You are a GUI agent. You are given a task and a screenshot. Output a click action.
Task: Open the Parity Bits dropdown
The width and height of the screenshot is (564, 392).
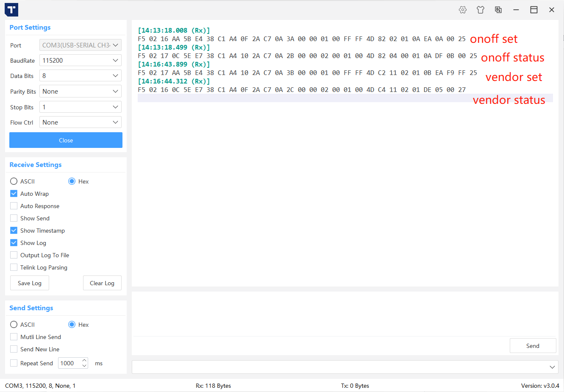point(81,91)
